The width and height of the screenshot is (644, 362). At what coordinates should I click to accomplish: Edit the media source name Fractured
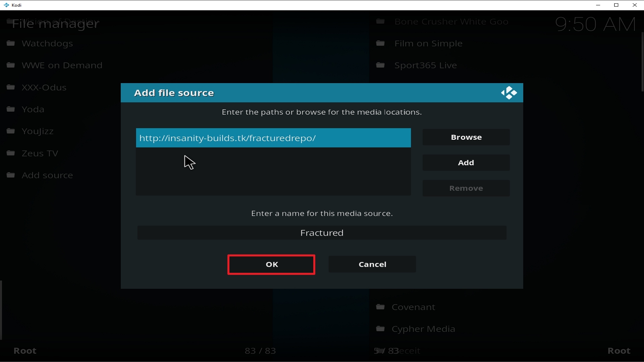(322, 233)
